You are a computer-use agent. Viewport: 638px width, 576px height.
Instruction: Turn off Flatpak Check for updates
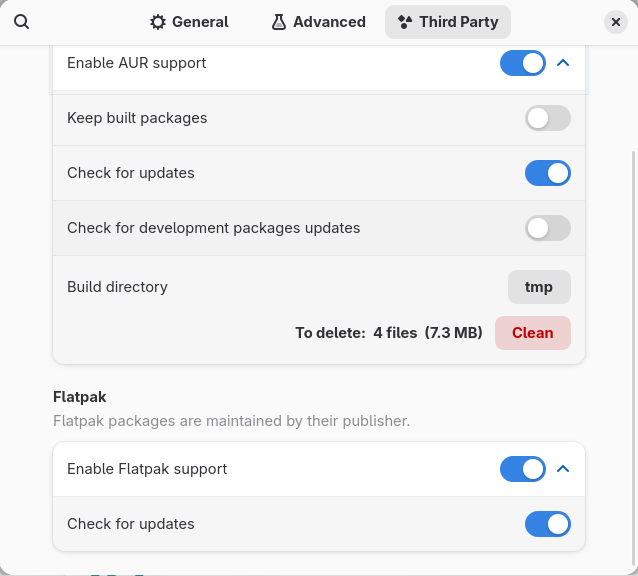(547, 524)
